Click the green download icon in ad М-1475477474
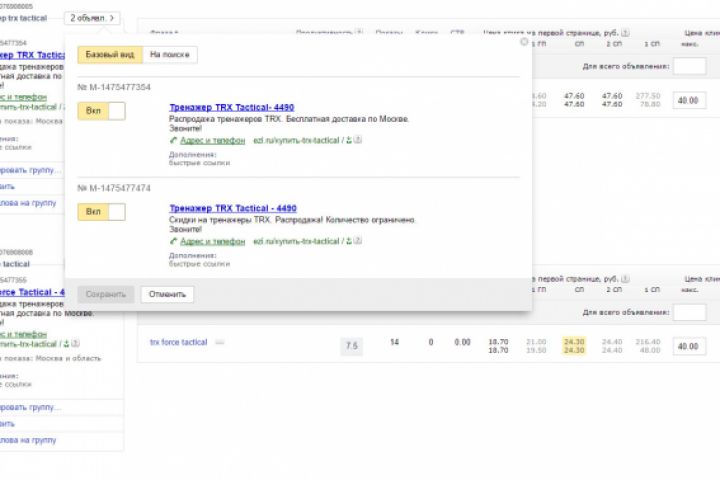Image resolution: width=720 pixels, height=480 pixels. (349, 241)
